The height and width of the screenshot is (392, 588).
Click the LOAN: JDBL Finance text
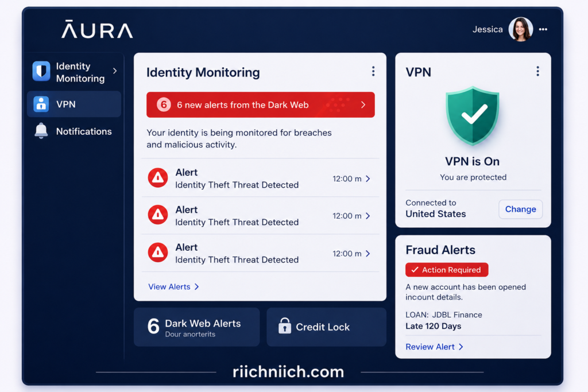[444, 315]
